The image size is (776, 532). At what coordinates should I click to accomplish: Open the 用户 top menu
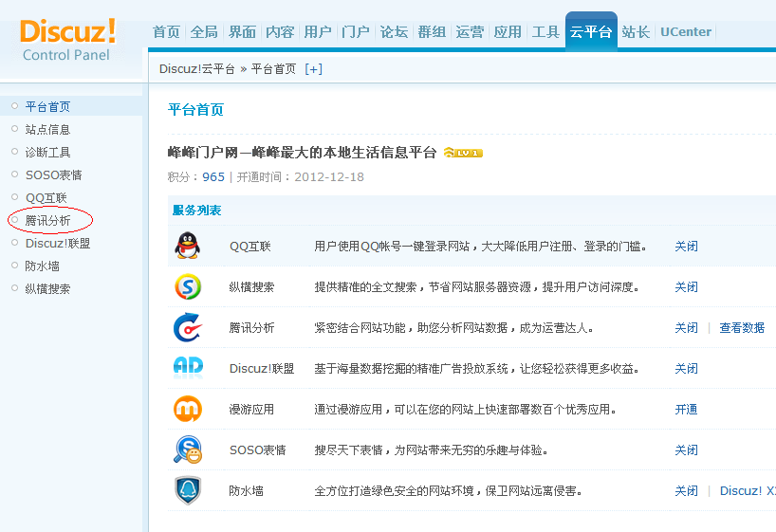(x=318, y=32)
